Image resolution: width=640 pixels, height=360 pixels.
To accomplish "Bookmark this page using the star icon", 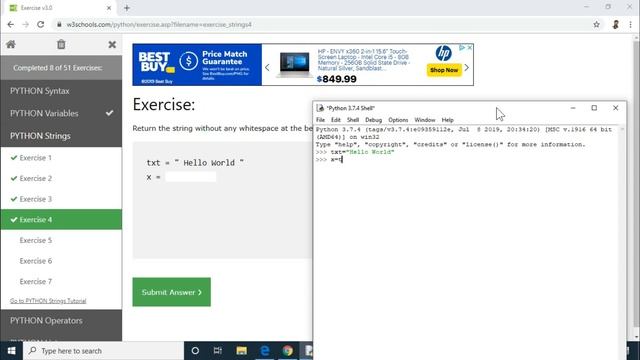I will coord(596,24).
